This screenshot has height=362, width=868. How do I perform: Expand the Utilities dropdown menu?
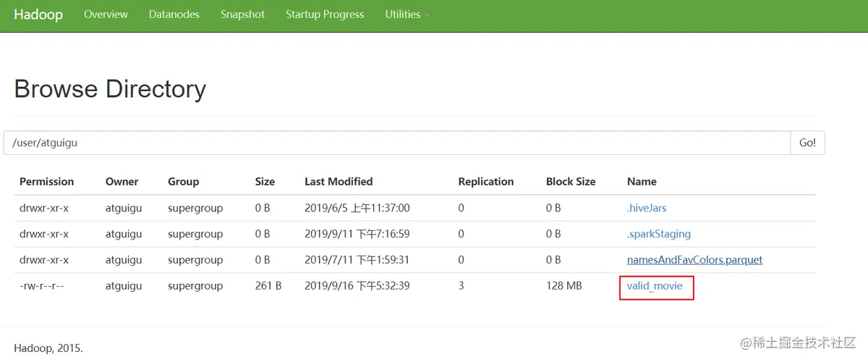(x=407, y=14)
